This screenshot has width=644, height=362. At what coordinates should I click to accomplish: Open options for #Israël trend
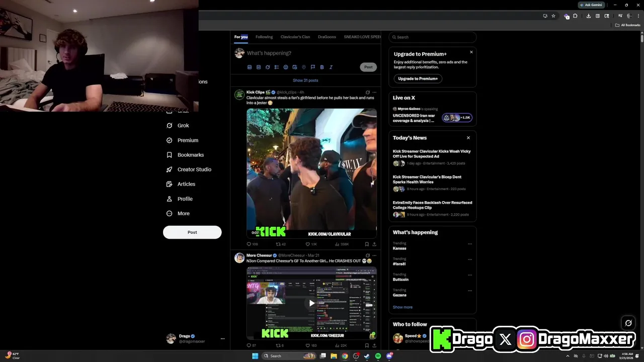point(470,259)
